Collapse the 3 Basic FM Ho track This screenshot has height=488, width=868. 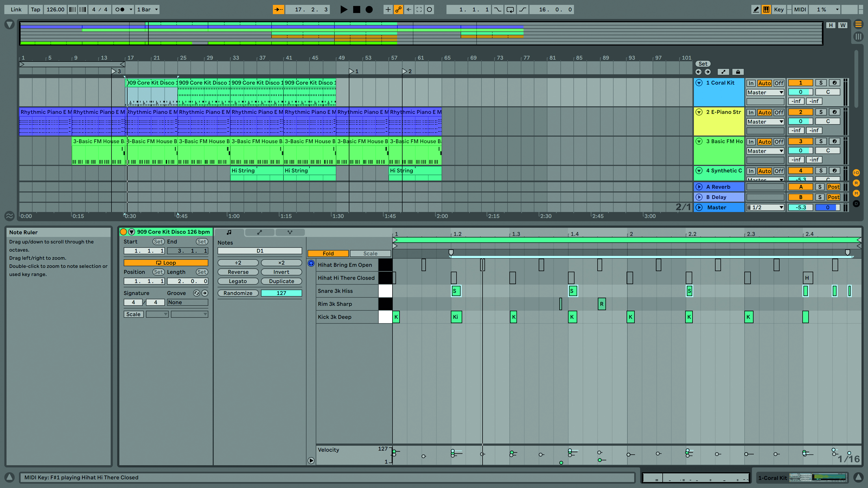coord(699,142)
